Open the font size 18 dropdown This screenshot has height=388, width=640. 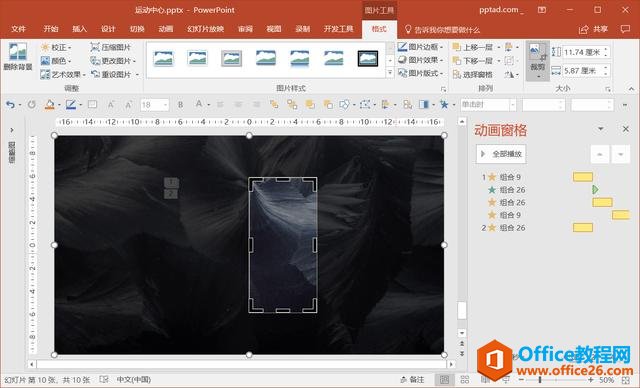(x=166, y=105)
